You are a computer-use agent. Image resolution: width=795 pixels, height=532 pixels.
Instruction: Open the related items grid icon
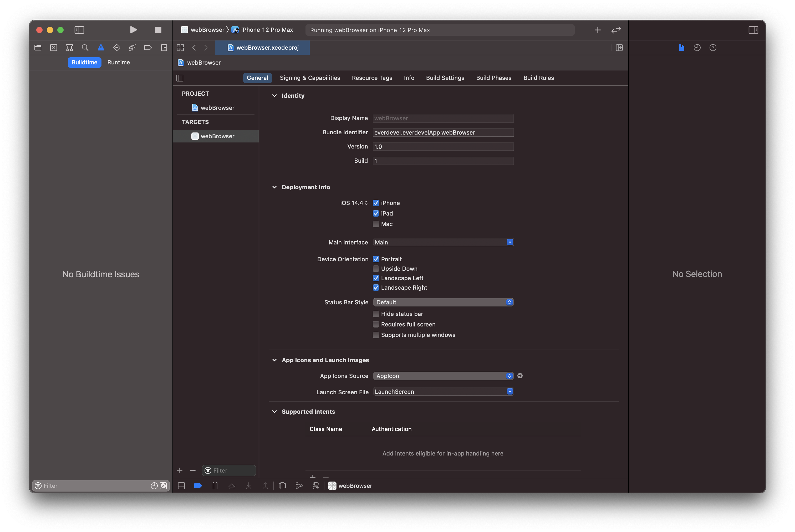[180, 48]
